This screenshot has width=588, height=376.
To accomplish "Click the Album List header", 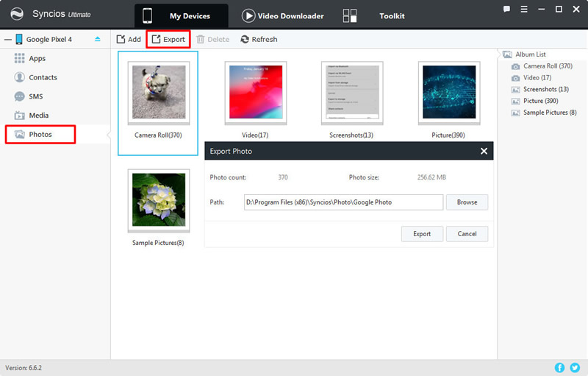I will (x=530, y=54).
